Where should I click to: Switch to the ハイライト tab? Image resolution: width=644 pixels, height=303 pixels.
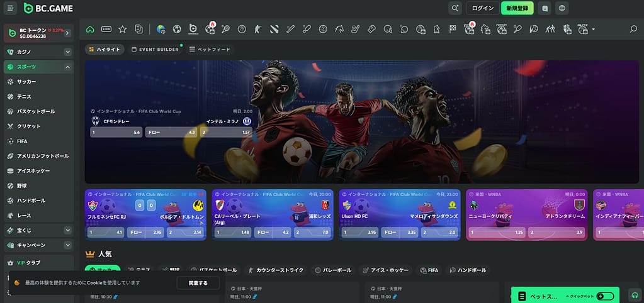pyautogui.click(x=105, y=50)
